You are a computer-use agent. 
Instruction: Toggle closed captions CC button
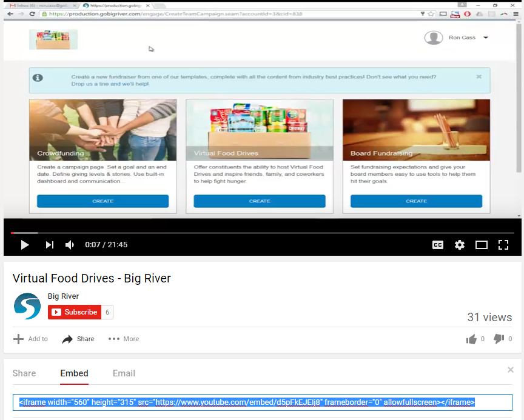click(x=438, y=245)
